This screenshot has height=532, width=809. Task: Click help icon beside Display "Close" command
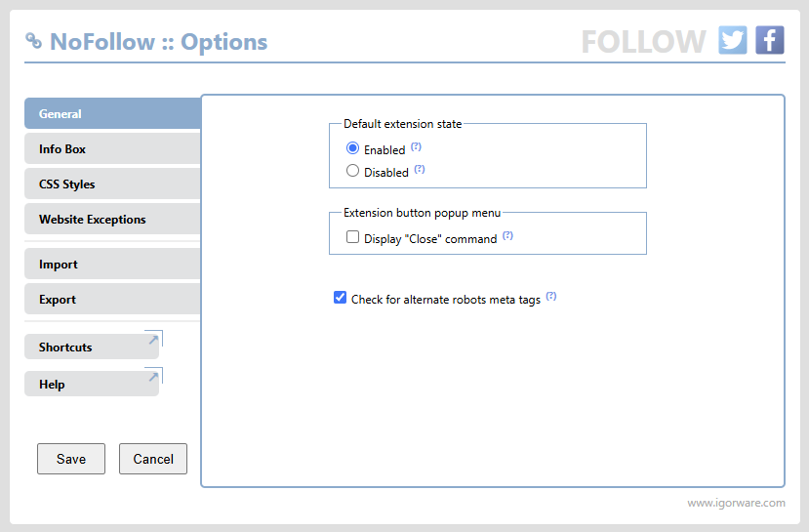tap(507, 235)
